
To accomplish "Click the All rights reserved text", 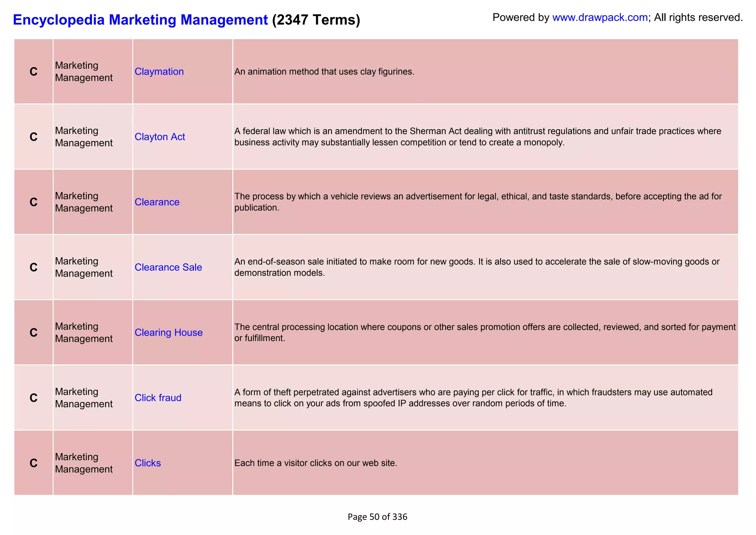I will pos(698,17).
